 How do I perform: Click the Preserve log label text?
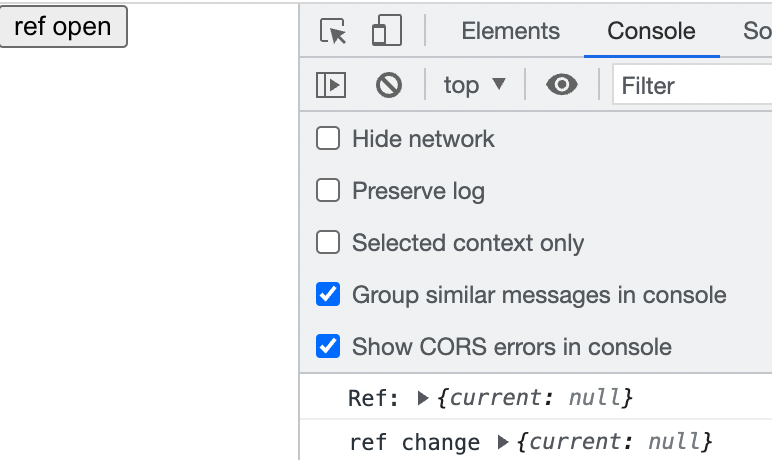[418, 191]
